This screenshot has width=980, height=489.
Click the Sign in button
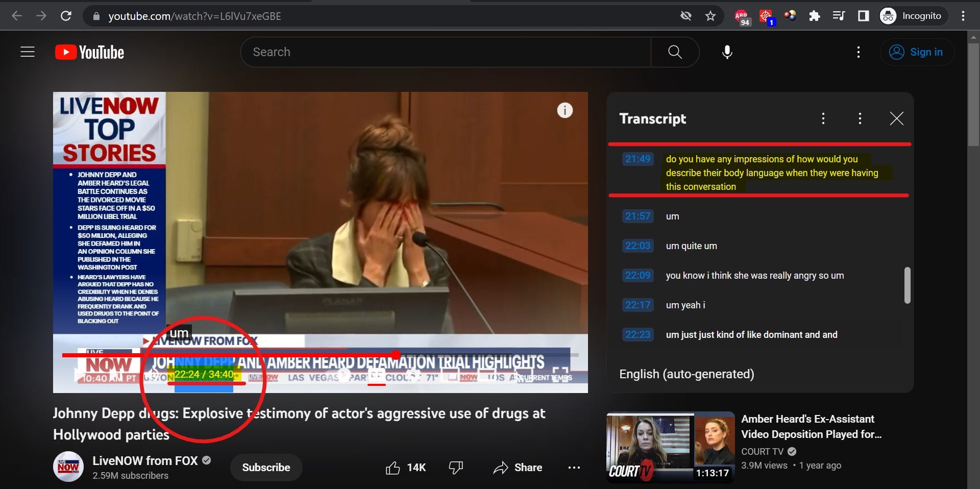click(917, 52)
